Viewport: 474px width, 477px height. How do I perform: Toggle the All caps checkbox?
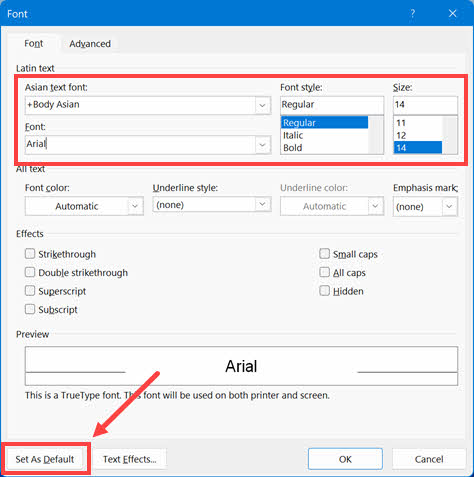(x=324, y=272)
